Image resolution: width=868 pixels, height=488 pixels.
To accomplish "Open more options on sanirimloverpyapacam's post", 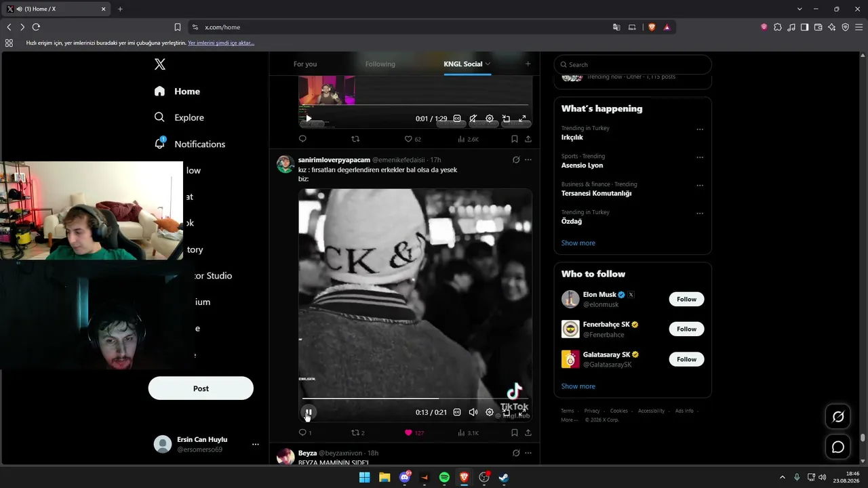I will 528,160.
